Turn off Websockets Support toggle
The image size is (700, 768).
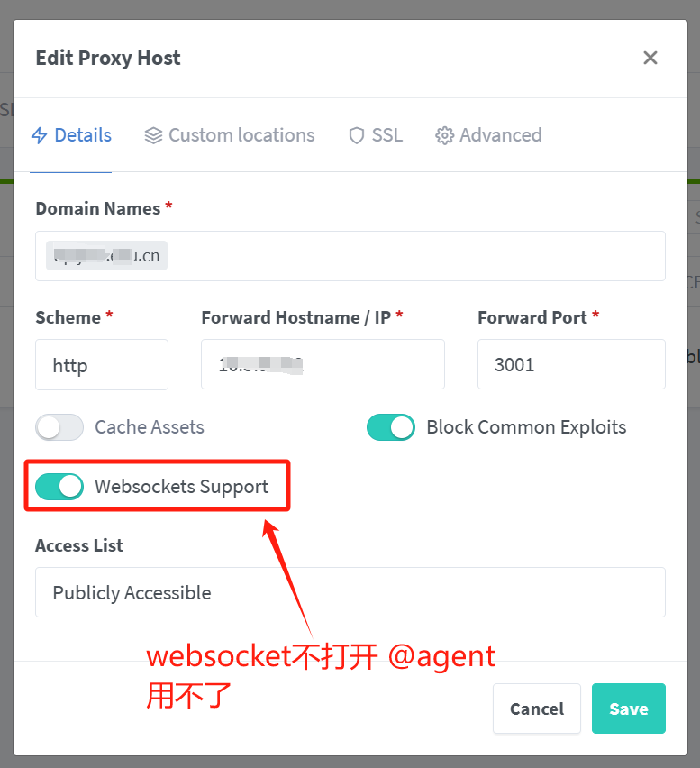[x=59, y=487]
